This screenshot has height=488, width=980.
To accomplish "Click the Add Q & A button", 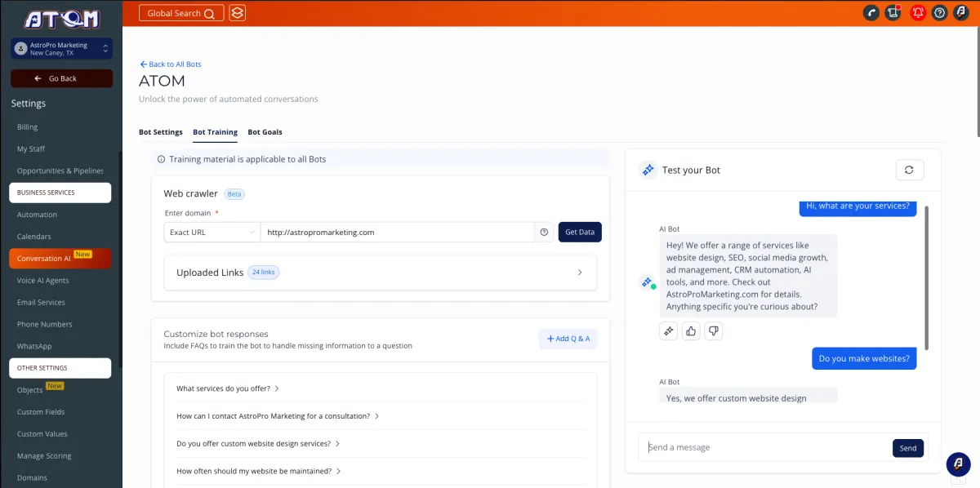I will tap(568, 339).
